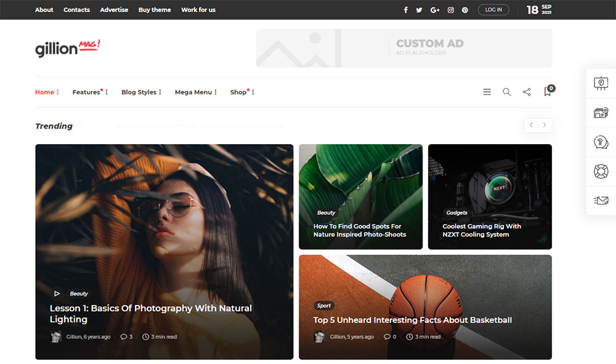The width and height of the screenshot is (616, 364).
Task: Open Lesson 1: Basics Of Photography article
Action: (x=151, y=313)
